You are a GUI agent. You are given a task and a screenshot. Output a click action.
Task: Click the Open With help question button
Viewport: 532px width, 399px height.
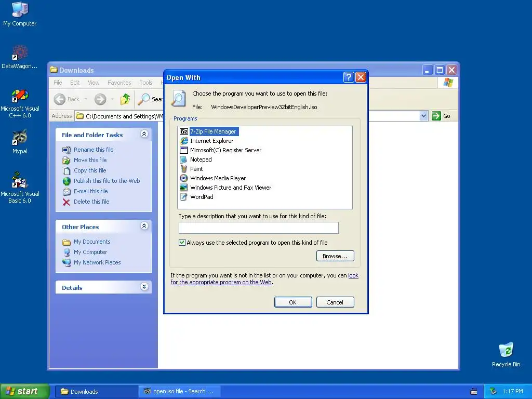click(349, 77)
